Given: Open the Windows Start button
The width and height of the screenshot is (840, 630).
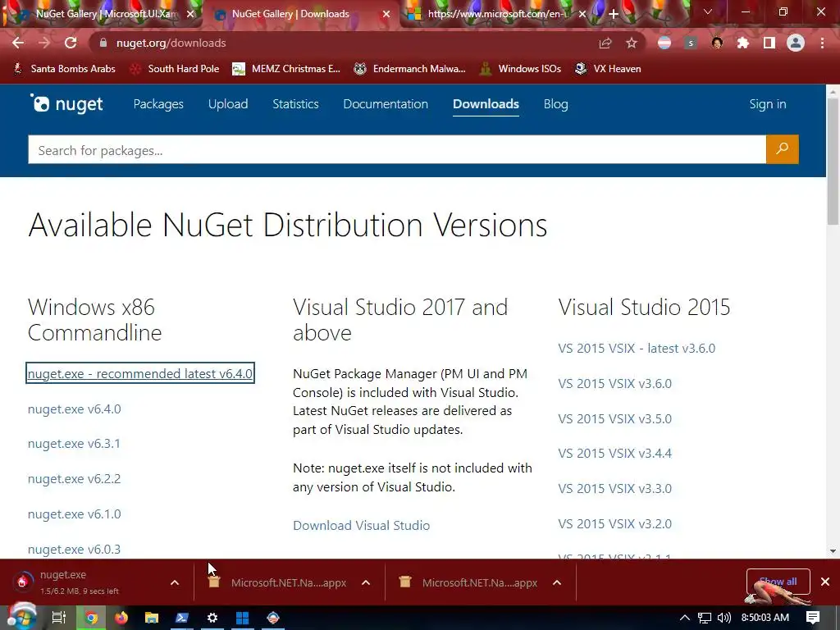Looking at the screenshot, I should pos(21,618).
